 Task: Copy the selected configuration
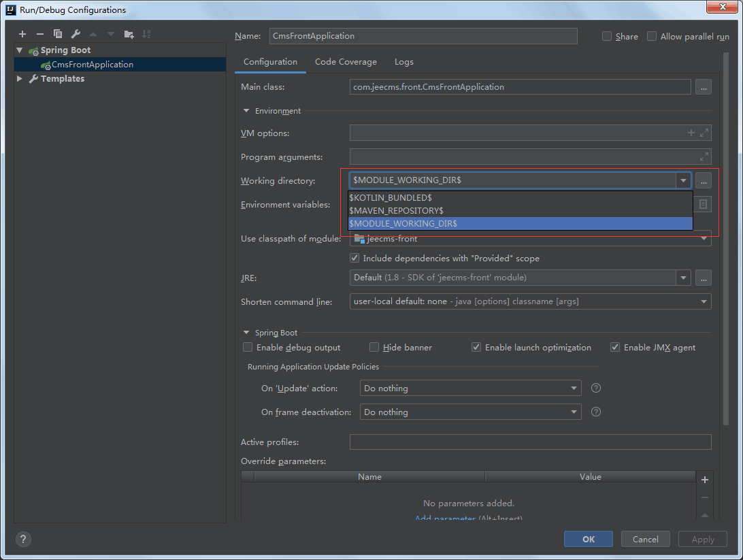tap(58, 34)
